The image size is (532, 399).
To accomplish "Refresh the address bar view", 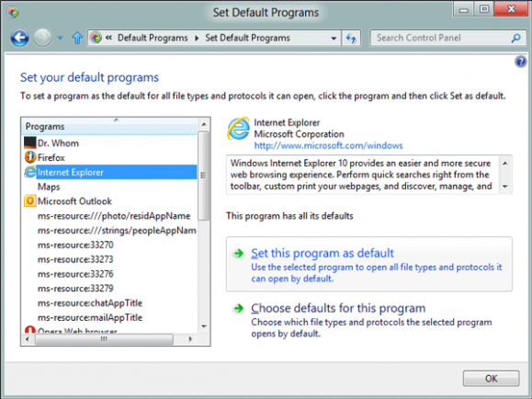I will 351,38.
